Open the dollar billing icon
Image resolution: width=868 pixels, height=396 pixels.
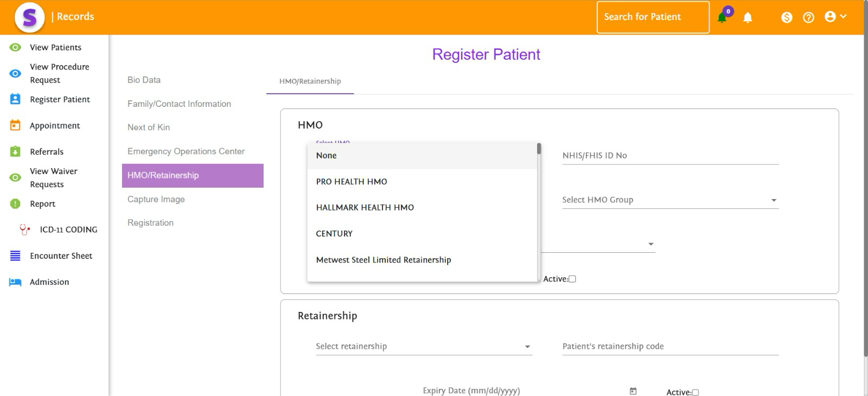787,17
